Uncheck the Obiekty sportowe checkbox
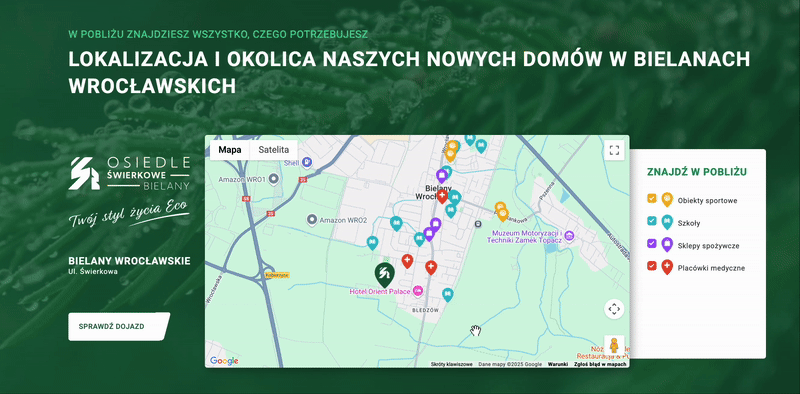Viewport: 800px width, 394px height. [651, 199]
